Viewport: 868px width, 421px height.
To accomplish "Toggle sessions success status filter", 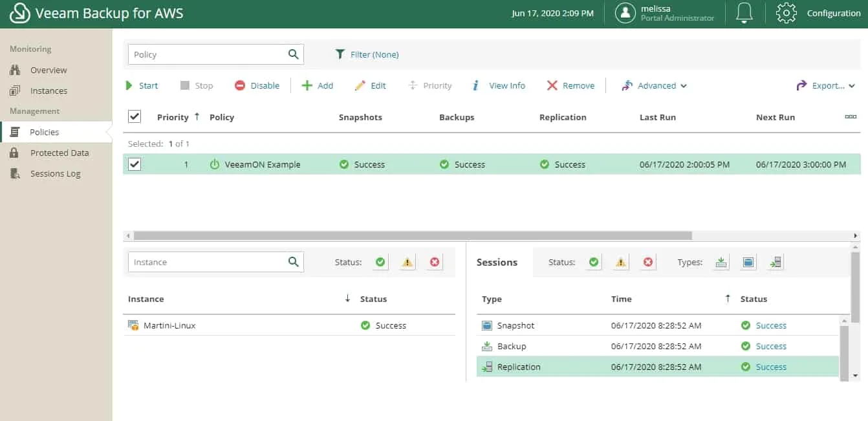I will click(x=594, y=262).
